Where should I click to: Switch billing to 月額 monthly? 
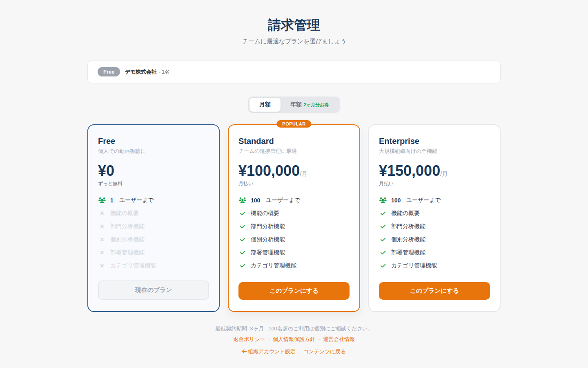(265, 105)
